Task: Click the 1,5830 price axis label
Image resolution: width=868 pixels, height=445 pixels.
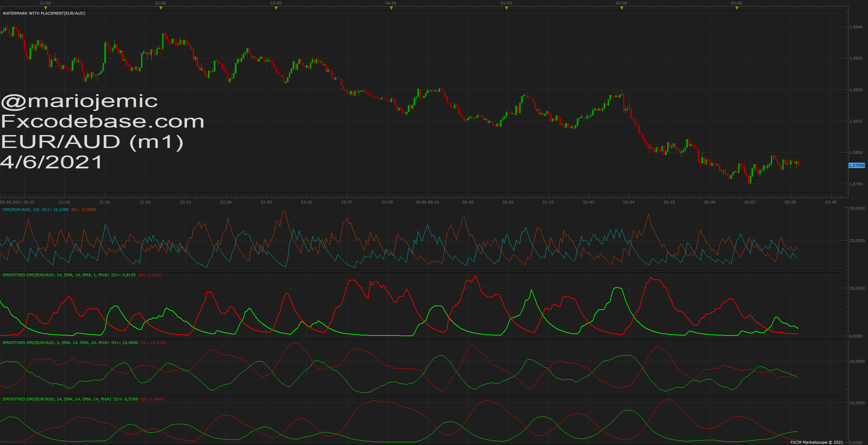Action: (x=856, y=58)
